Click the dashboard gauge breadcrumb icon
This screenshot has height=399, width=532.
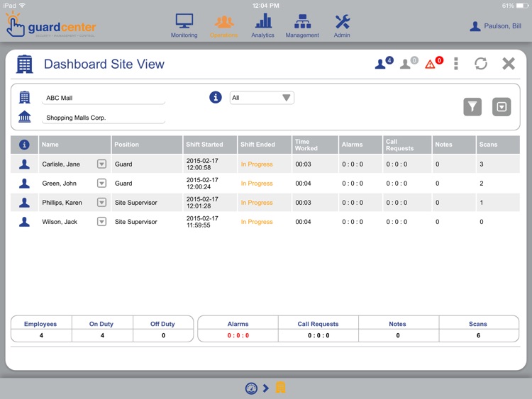coord(251,388)
